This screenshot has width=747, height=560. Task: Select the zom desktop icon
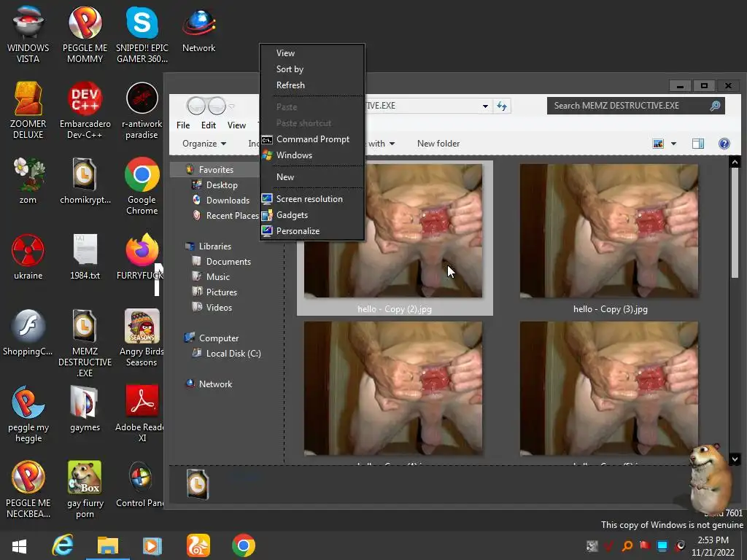point(28,181)
